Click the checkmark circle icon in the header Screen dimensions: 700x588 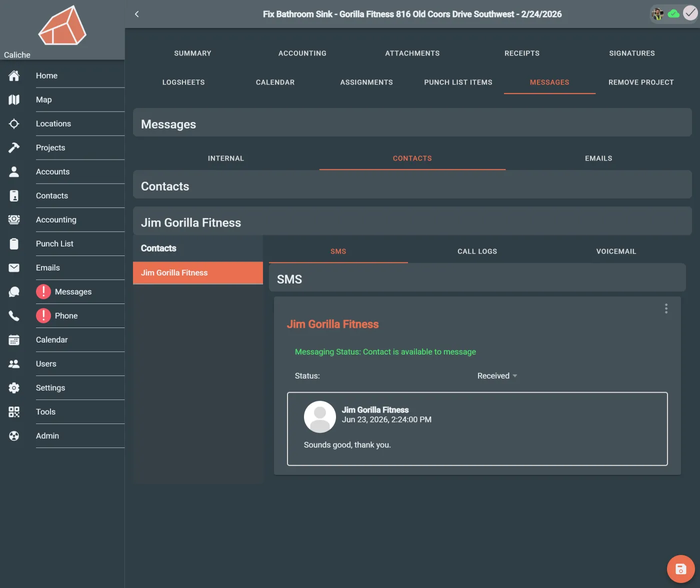click(x=690, y=13)
